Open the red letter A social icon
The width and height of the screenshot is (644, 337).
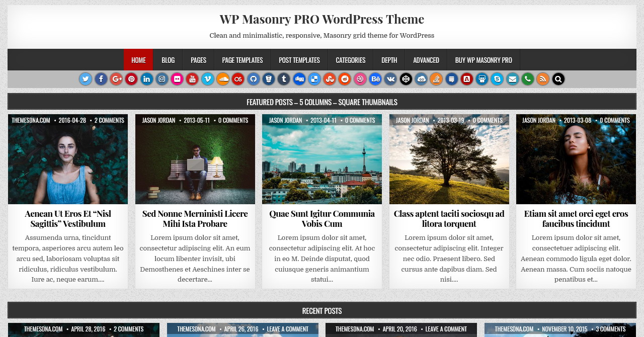pyautogui.click(x=467, y=79)
